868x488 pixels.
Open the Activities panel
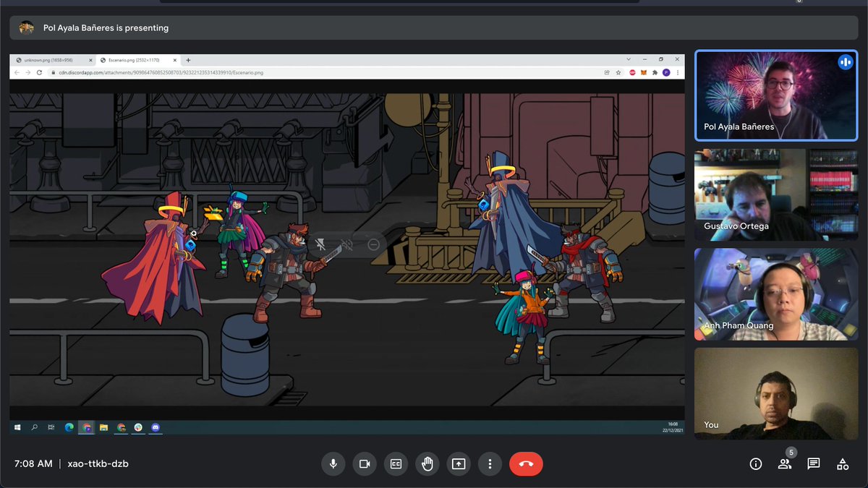point(843,464)
